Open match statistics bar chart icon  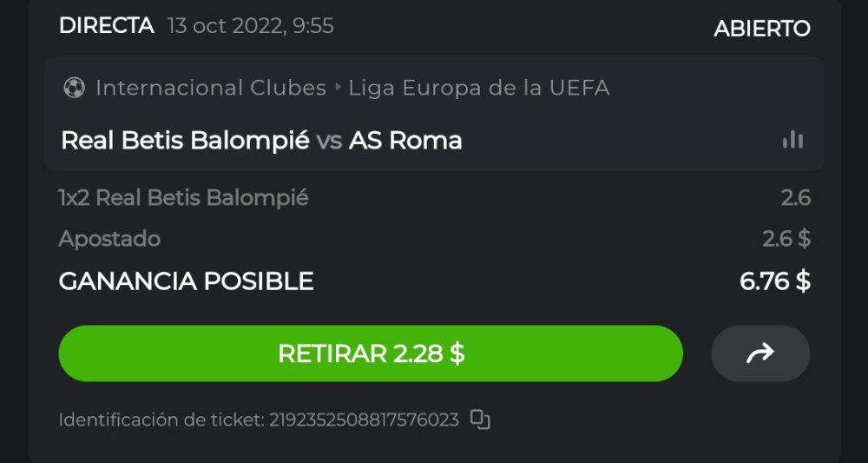[792, 140]
